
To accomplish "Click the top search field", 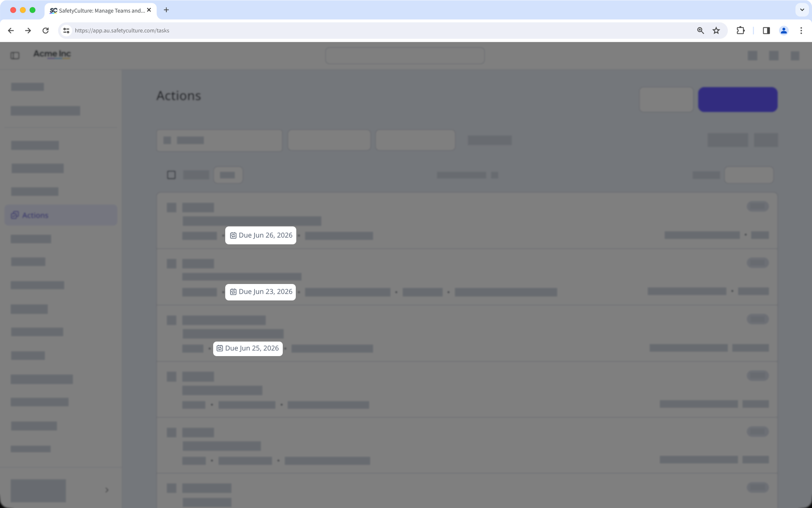I will 405,56.
